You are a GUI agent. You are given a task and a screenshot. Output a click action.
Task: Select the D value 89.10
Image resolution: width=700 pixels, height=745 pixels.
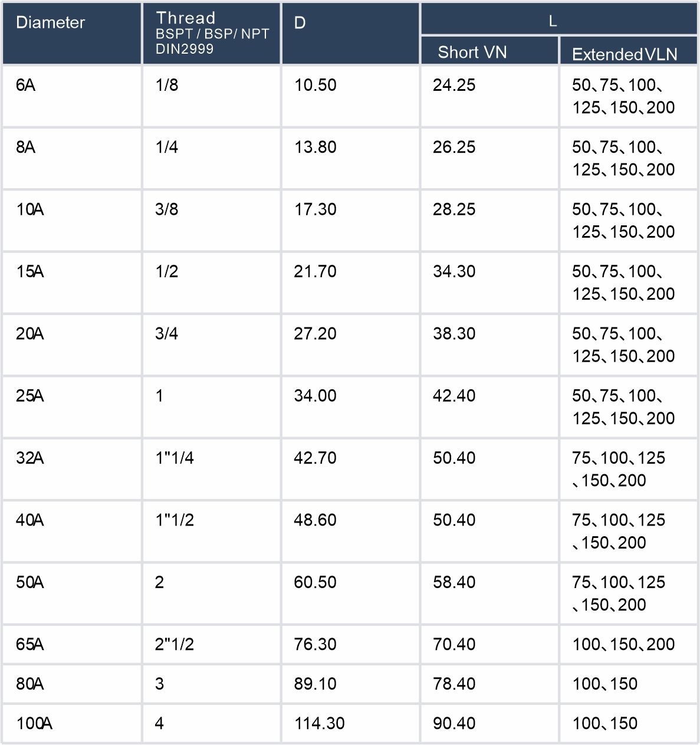click(x=316, y=684)
